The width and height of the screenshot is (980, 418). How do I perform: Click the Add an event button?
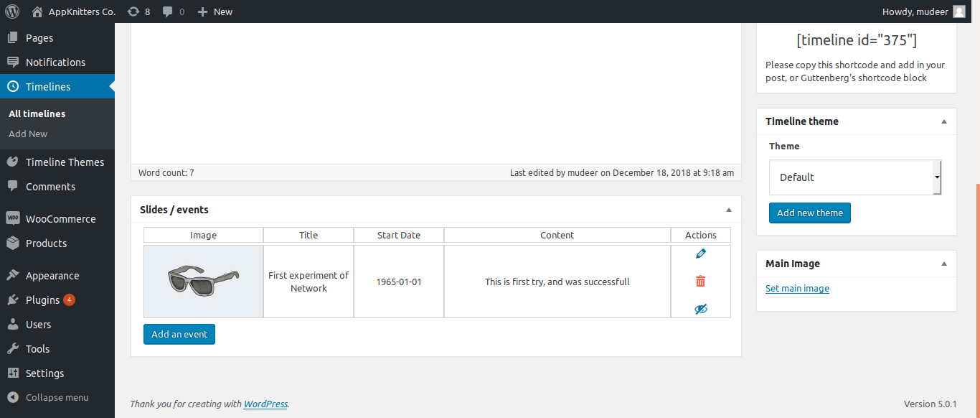pos(179,334)
